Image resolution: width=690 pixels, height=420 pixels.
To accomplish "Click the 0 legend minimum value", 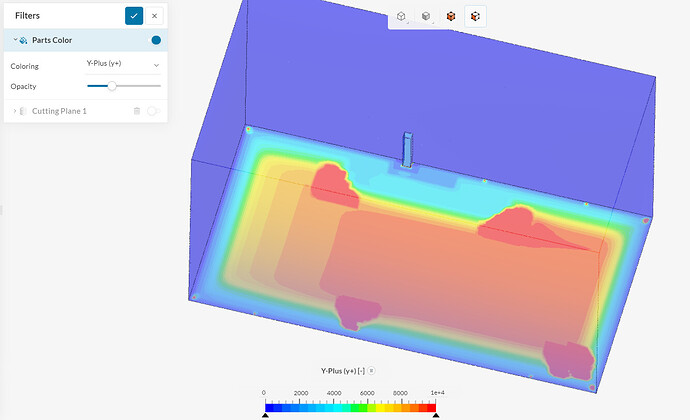I will (264, 393).
